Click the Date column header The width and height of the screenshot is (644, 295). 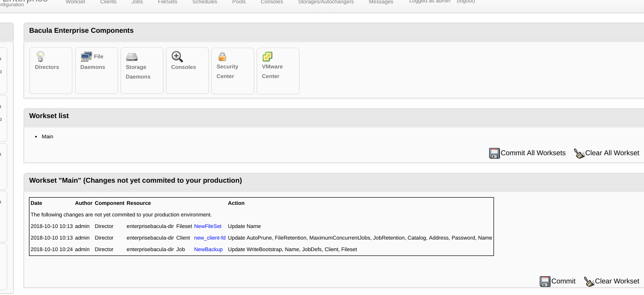[36, 203]
